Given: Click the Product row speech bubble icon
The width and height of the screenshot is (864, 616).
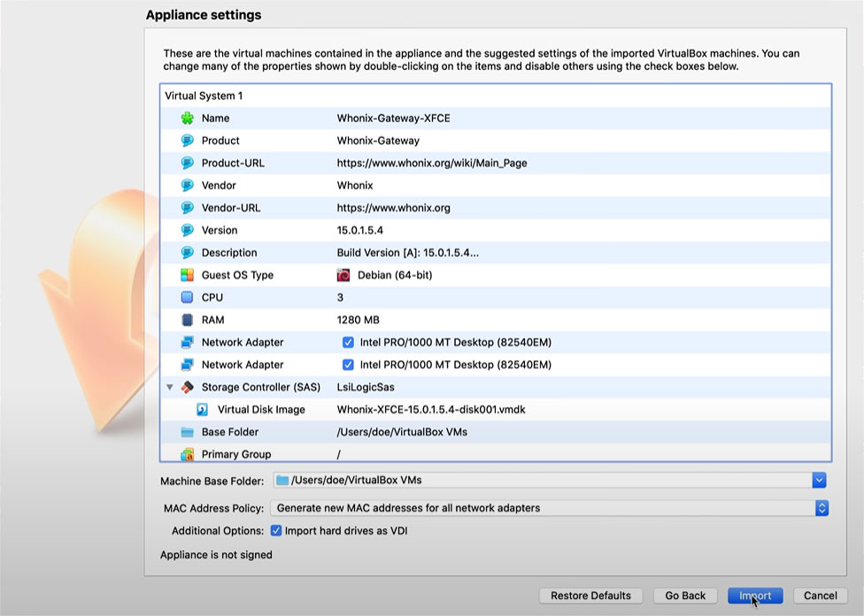Looking at the screenshot, I should tap(188, 141).
